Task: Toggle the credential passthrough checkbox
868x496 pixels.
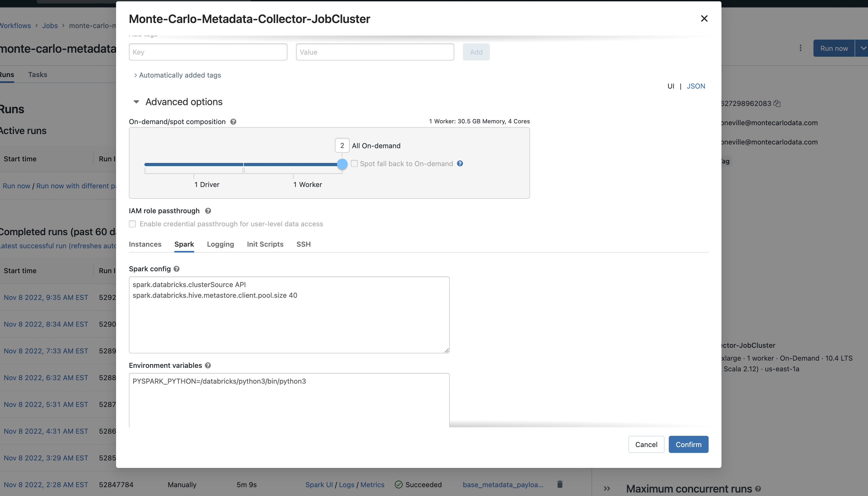Action: [x=132, y=224]
